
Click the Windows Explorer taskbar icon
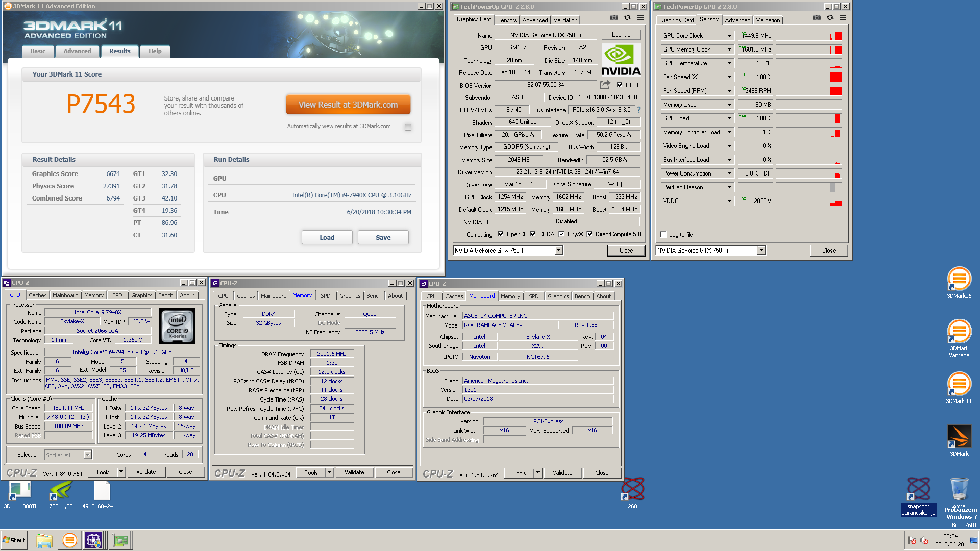point(44,540)
